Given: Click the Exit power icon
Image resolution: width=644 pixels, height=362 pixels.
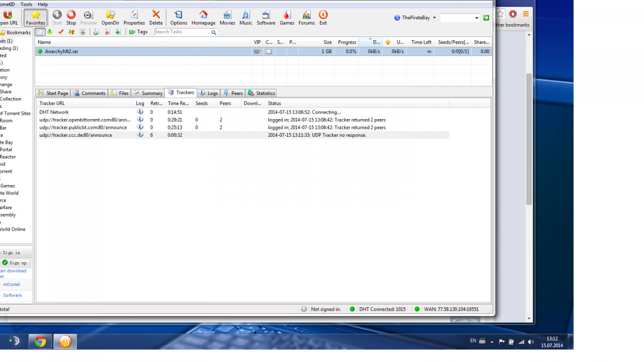Looking at the screenshot, I should pos(323,17).
